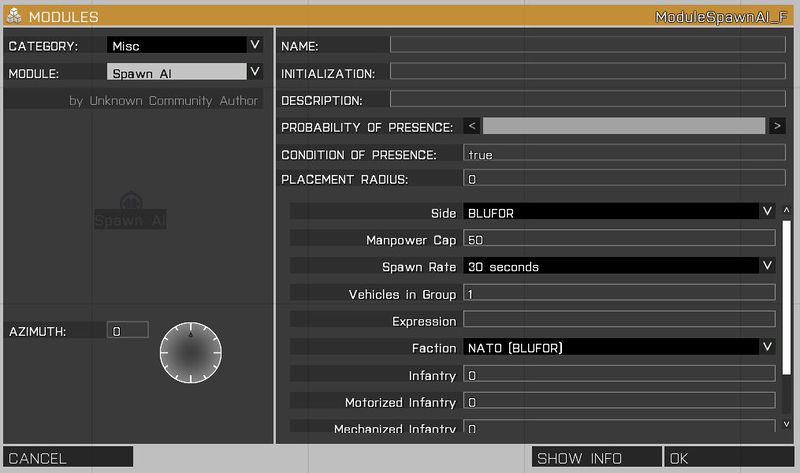This screenshot has width=800, height=473.
Task: Click the Show Info button
Action: point(596,458)
